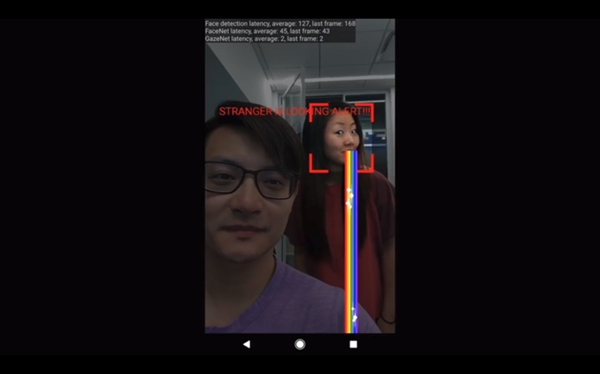Click the top-left corner of red face box

click(x=318, y=112)
